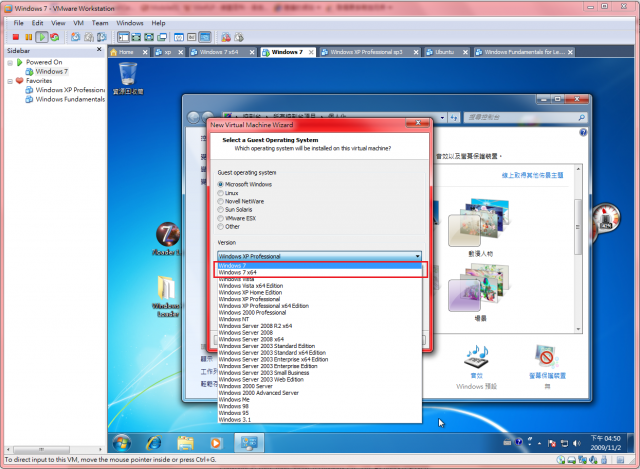Select the Novell NetWare radio button
Viewport: 640px width, 469px height.
click(220, 201)
